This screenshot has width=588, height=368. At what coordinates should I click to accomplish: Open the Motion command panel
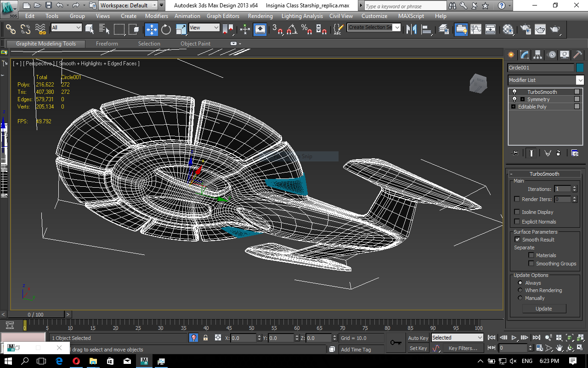click(x=552, y=55)
